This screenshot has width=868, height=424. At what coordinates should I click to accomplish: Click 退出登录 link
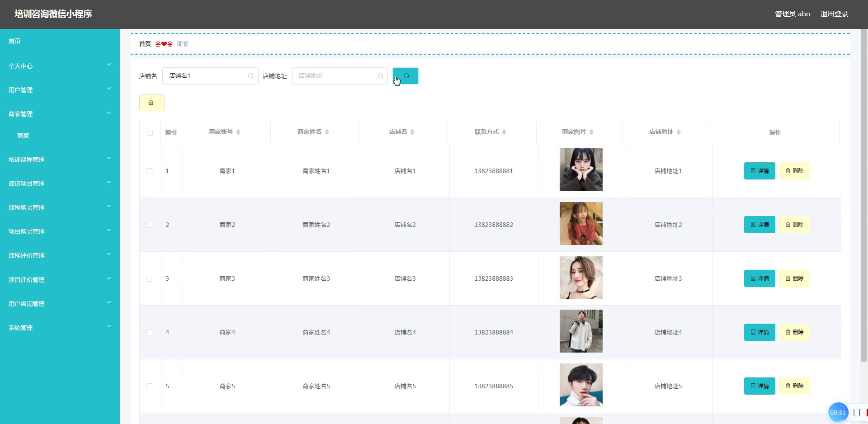point(834,14)
